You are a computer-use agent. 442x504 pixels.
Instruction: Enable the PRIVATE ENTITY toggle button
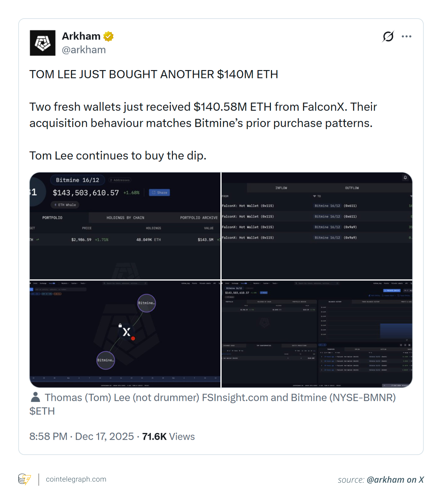(x=392, y=290)
